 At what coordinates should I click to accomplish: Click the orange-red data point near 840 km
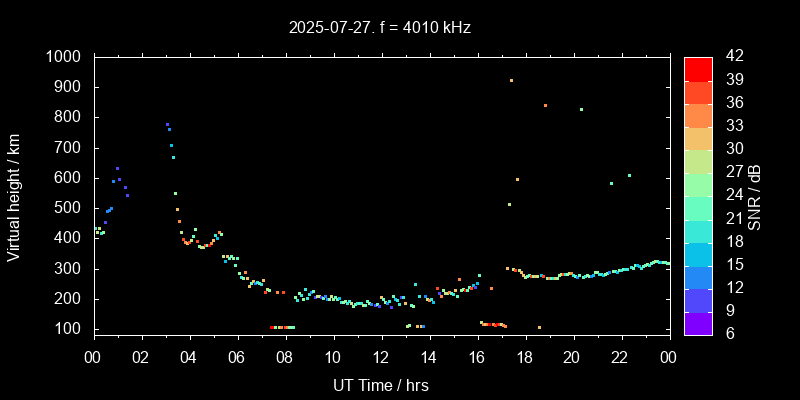[545, 105]
